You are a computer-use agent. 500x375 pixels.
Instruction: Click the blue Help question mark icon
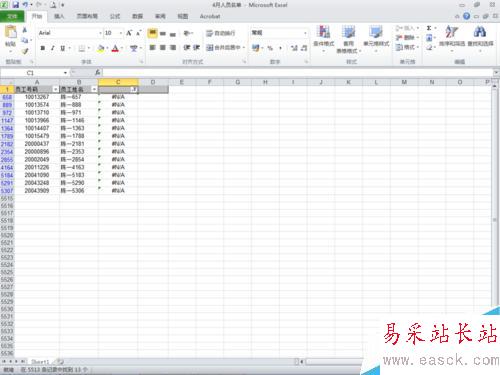pos(467,16)
